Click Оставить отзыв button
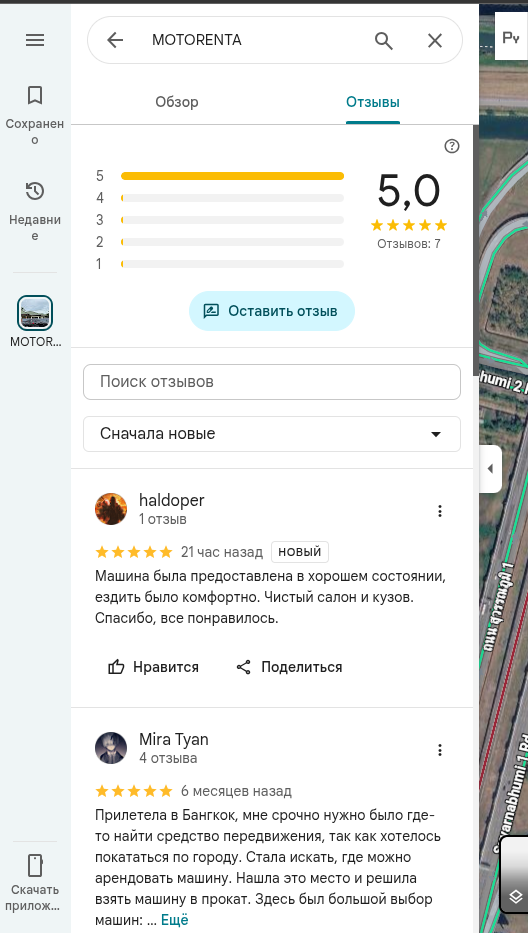This screenshot has width=528, height=933. pos(272,311)
